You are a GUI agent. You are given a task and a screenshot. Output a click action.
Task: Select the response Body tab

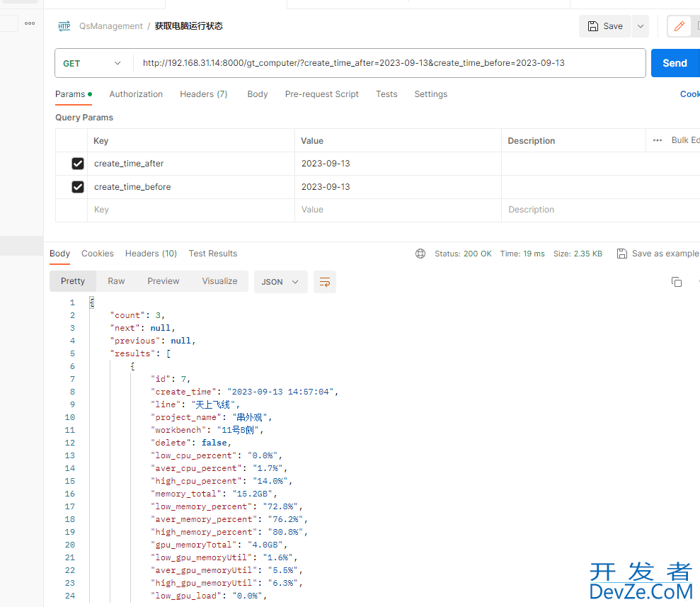pyautogui.click(x=60, y=254)
